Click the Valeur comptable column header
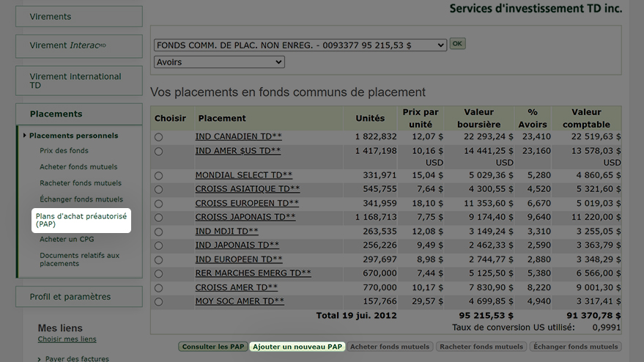644x362 pixels. coord(586,118)
